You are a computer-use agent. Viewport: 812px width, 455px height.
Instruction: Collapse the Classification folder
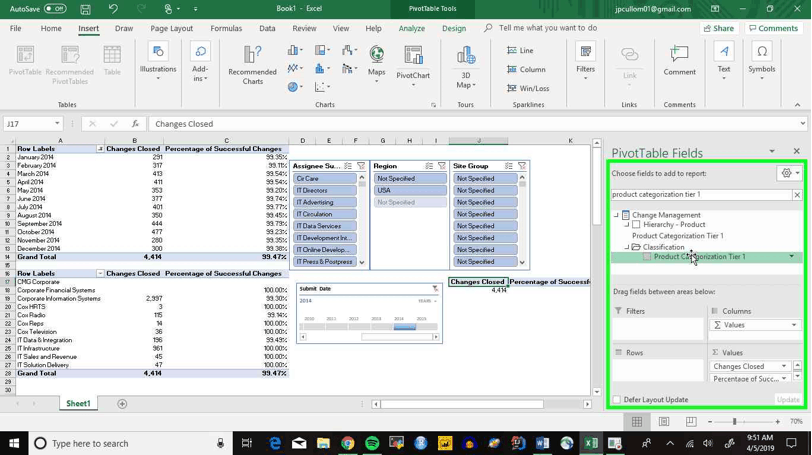627,247
